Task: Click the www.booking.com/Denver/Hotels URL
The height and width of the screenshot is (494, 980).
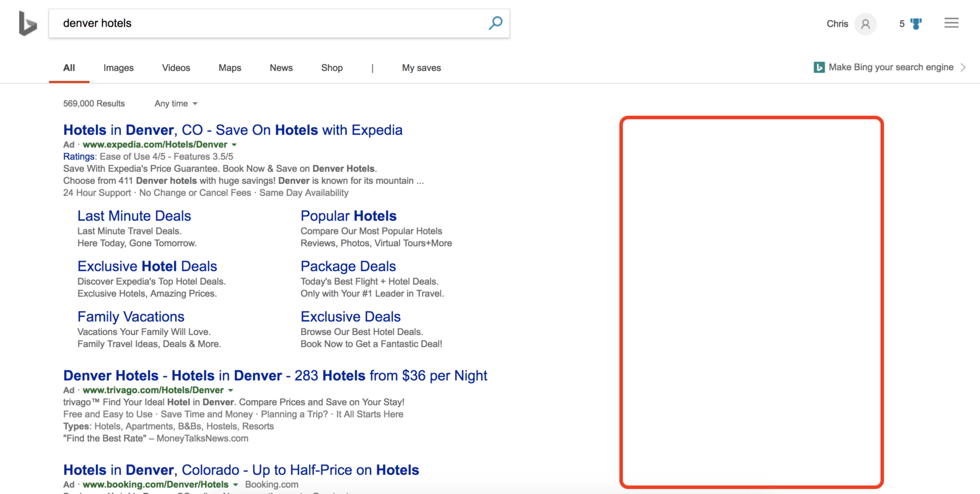Action: 156,485
